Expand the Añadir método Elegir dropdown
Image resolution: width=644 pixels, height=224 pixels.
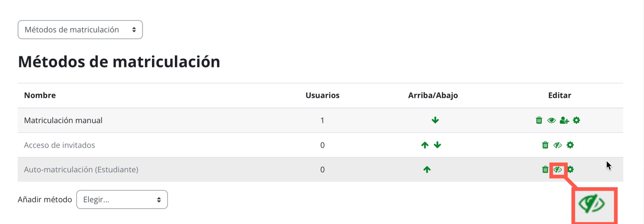click(x=122, y=200)
